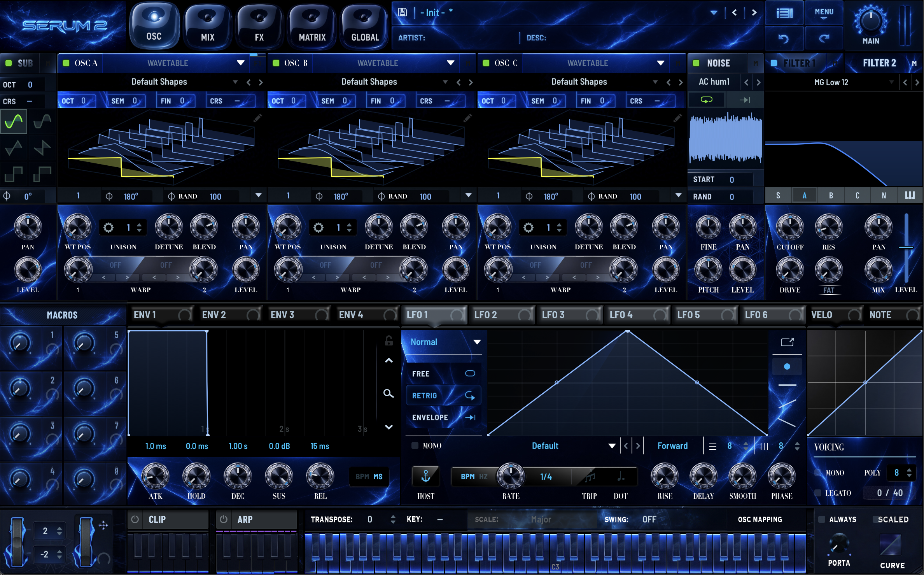924x575 pixels.
Task: Enable the LEGATO checkbox
Action: pyautogui.click(x=818, y=493)
